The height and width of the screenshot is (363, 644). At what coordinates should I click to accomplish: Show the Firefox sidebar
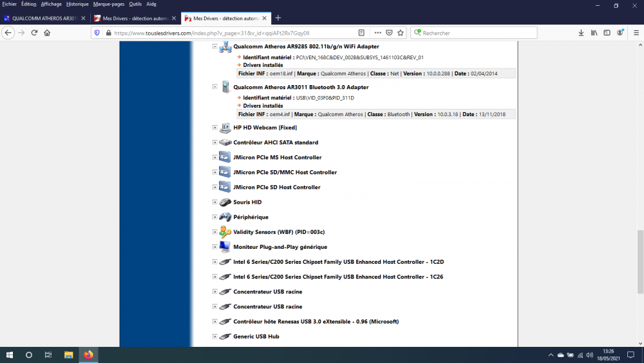click(607, 33)
